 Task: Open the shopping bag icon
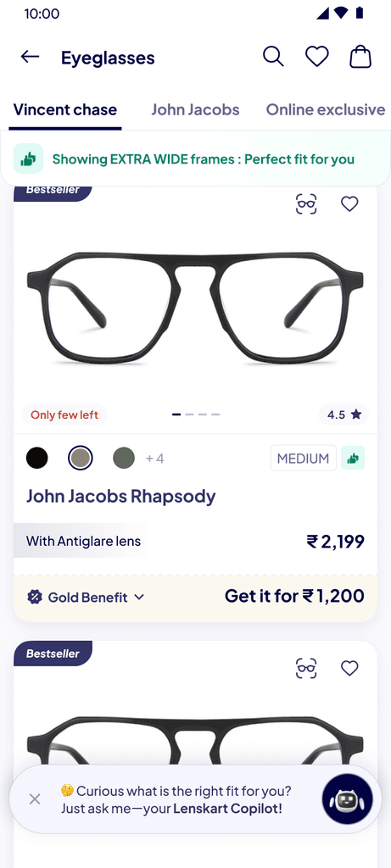[360, 57]
